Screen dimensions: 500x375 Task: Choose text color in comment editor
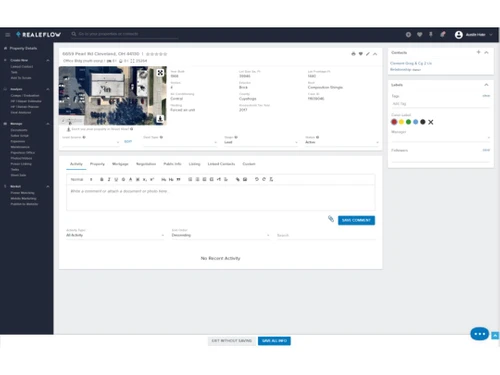130,179
